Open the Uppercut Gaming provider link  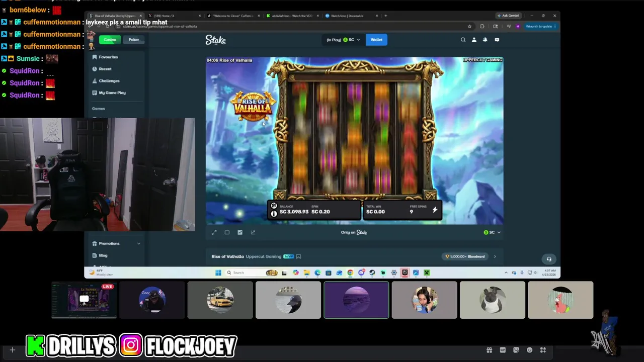(263, 256)
